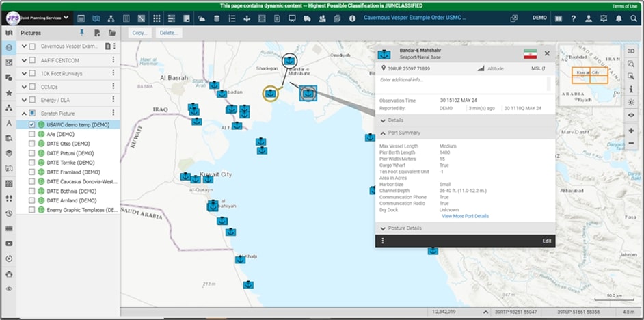Click the pop-out window icon beside DEMO
The width and height of the screenshot is (644, 320).
point(514,18)
